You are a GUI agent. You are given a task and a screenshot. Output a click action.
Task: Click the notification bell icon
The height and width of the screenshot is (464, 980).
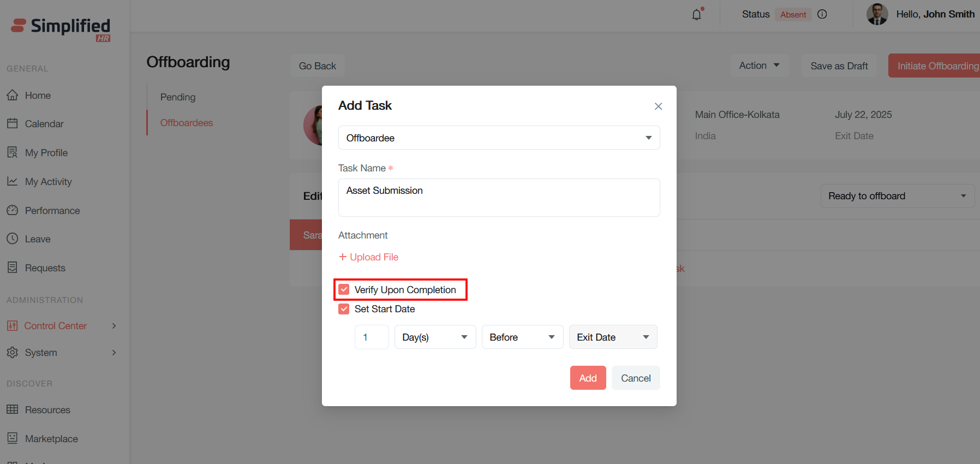pos(697,15)
